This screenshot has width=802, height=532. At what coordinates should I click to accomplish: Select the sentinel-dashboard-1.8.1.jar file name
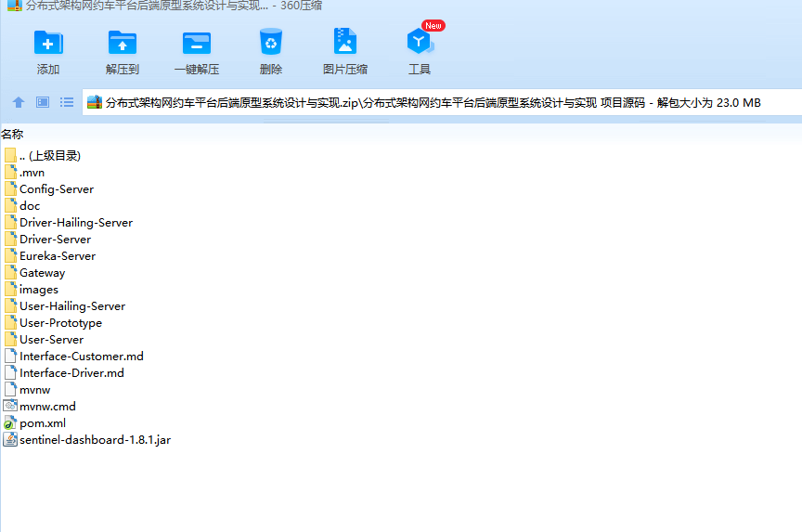point(95,439)
